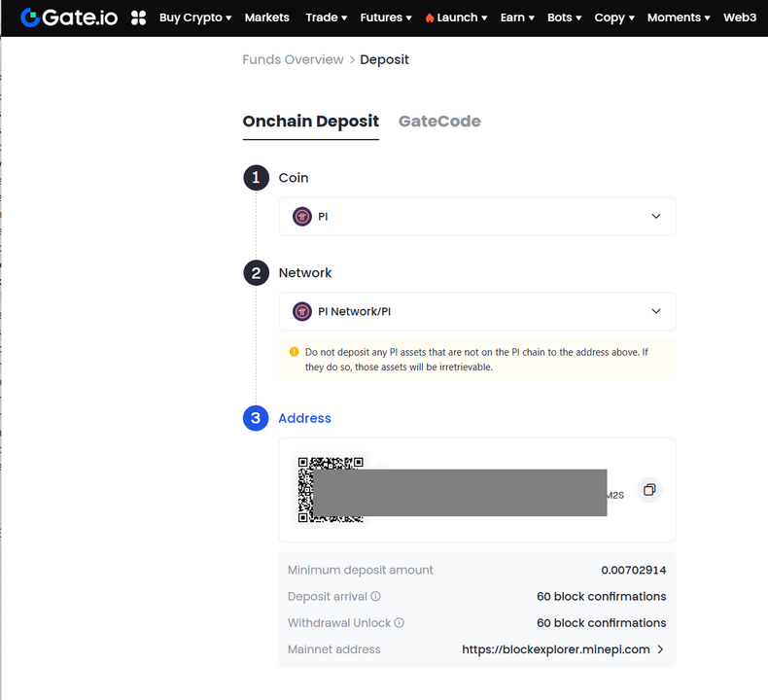This screenshot has height=700, width=768.
Task: Expand the Network selector PI Network/PI
Action: pos(477,311)
